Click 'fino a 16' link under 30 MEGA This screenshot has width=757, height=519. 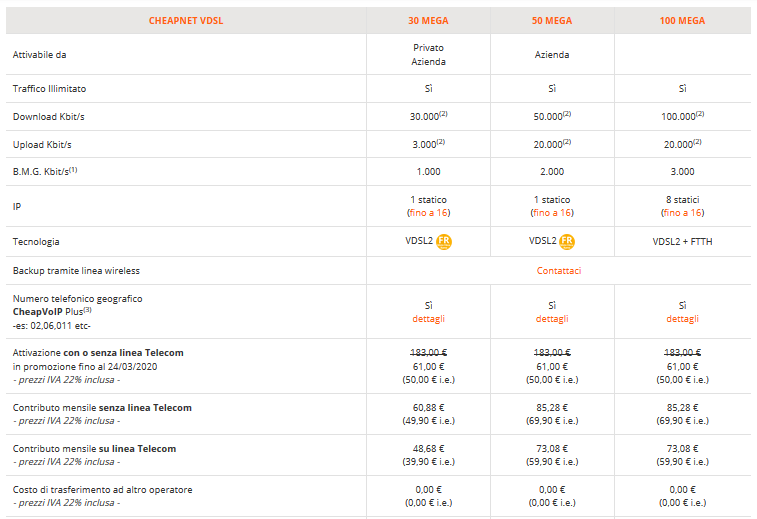tap(428, 212)
